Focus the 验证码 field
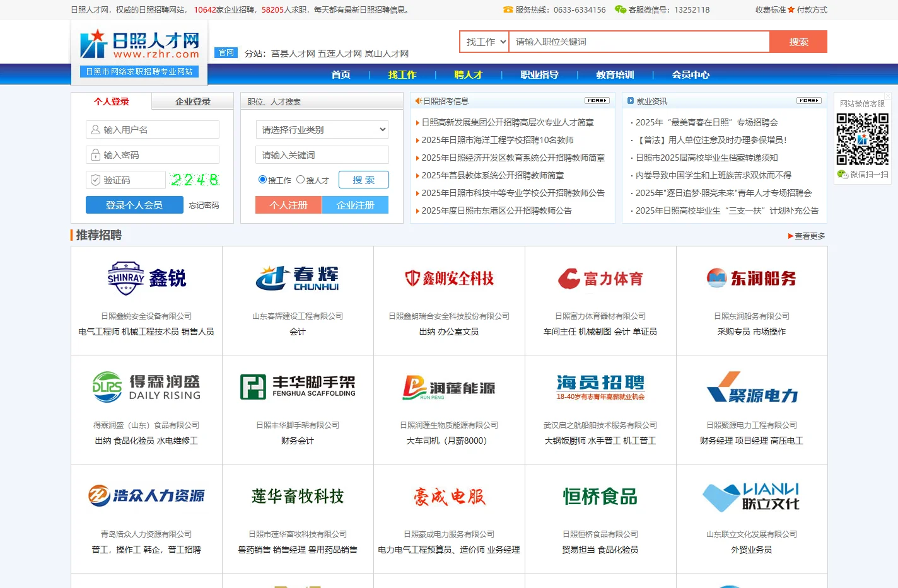Image resolution: width=898 pixels, height=588 pixels. (125, 180)
